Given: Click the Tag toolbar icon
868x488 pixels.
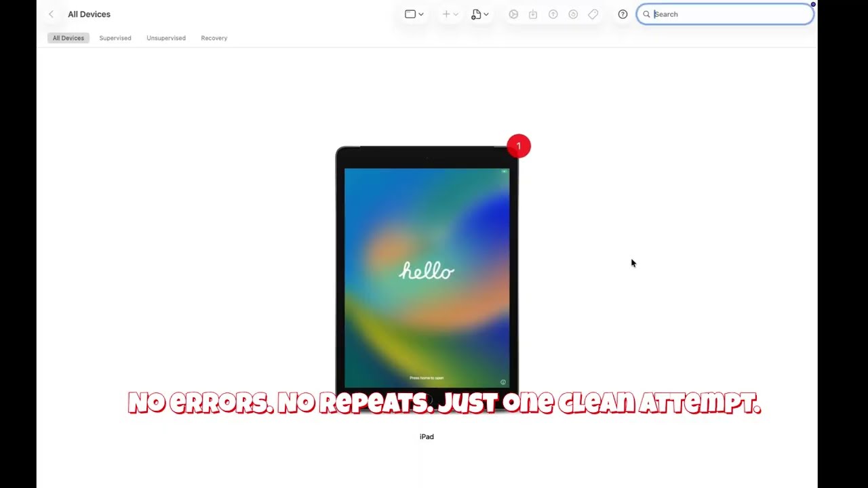Looking at the screenshot, I should (x=593, y=14).
